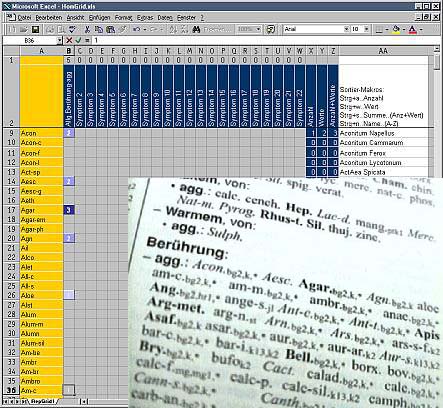Print the sheet using the printer icon
This screenshot has width=443, height=408.
50,29
